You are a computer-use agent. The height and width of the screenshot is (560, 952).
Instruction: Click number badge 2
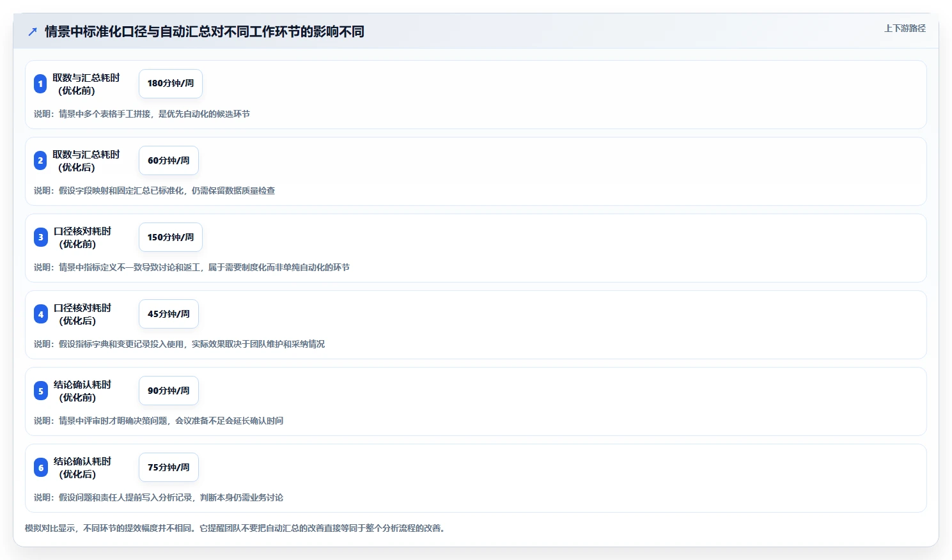click(x=40, y=160)
